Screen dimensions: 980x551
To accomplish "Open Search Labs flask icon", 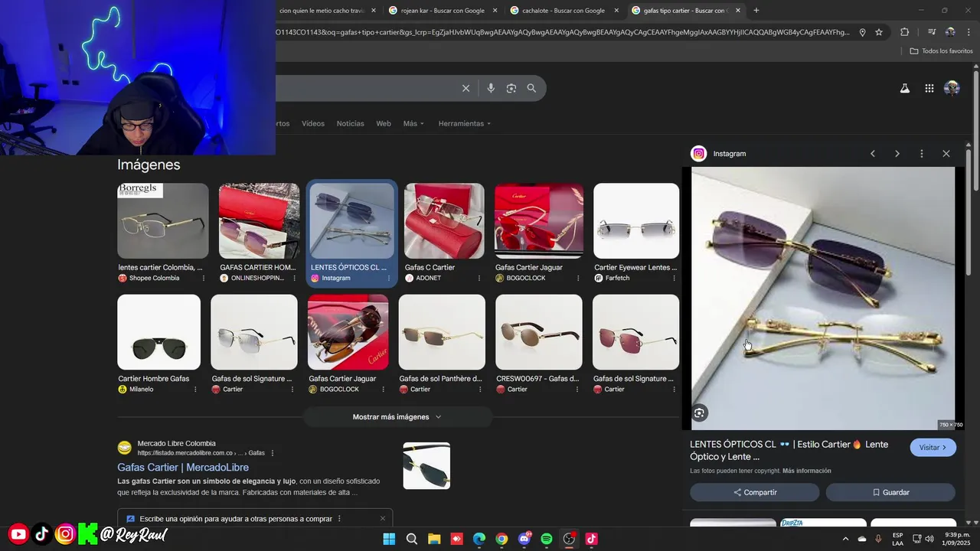I will [904, 88].
